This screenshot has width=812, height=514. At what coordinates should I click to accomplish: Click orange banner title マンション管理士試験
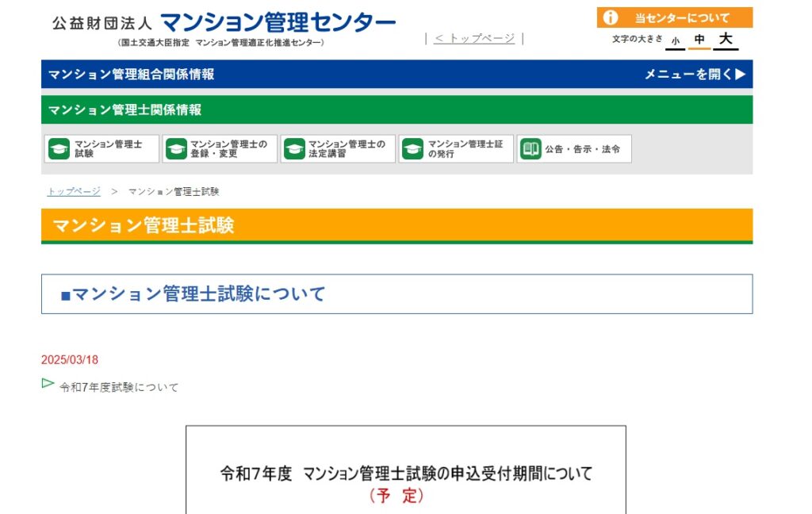[x=143, y=225]
